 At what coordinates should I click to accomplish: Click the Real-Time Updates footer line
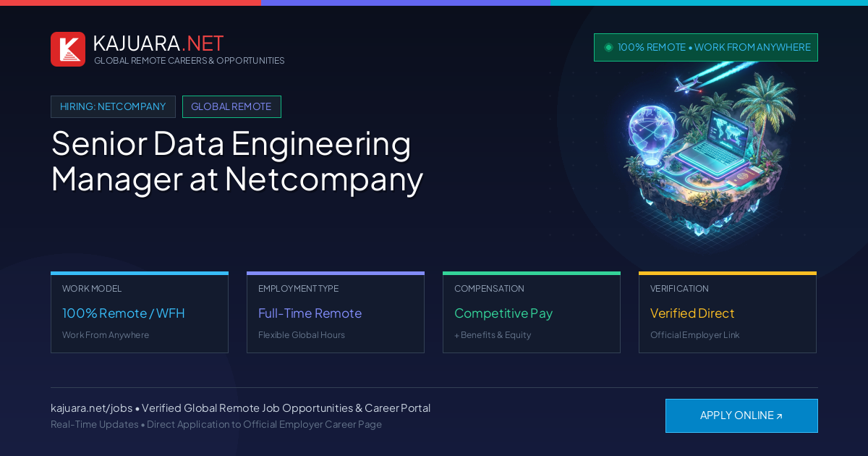coord(216,424)
